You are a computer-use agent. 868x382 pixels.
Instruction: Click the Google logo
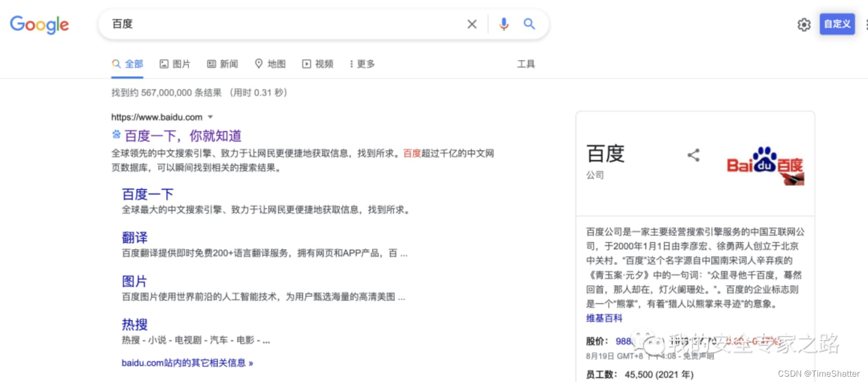[40, 25]
